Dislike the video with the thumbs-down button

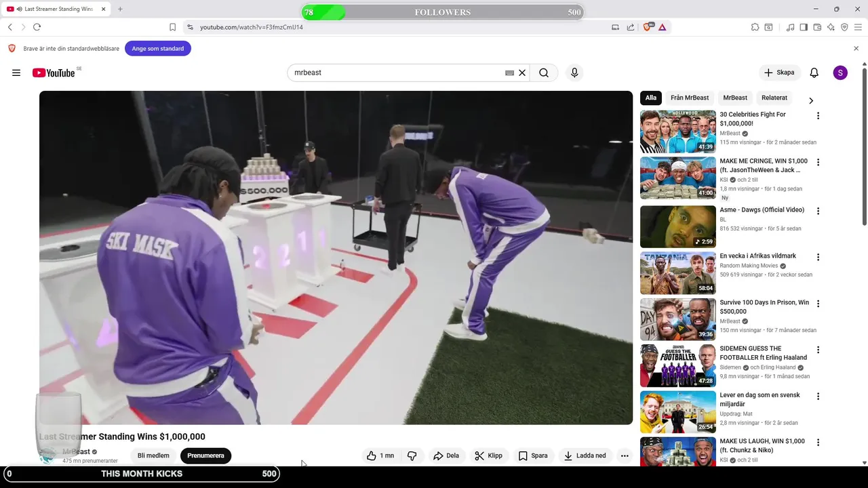[412, 455]
